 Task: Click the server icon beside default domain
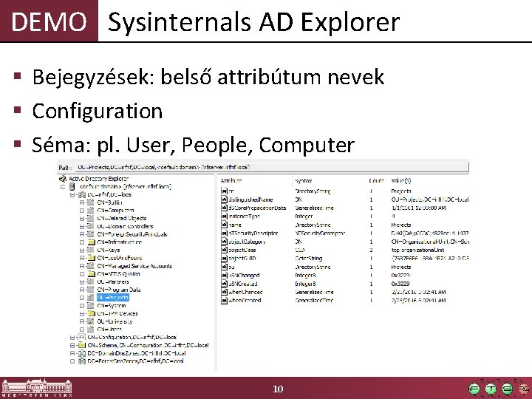pos(72,187)
